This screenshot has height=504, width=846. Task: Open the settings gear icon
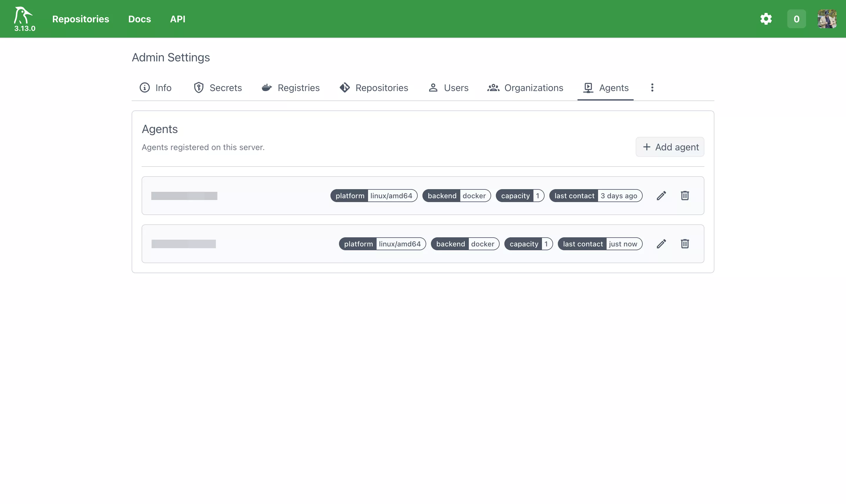pos(766,19)
